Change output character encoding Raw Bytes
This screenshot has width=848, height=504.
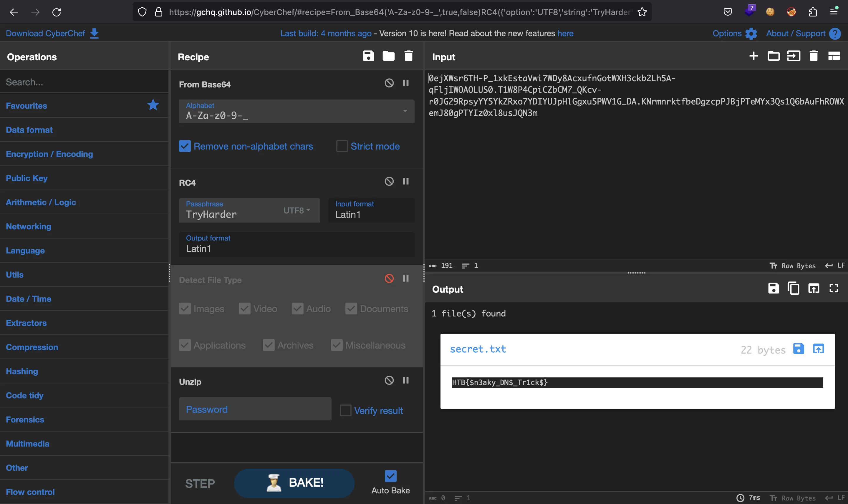coord(793,498)
